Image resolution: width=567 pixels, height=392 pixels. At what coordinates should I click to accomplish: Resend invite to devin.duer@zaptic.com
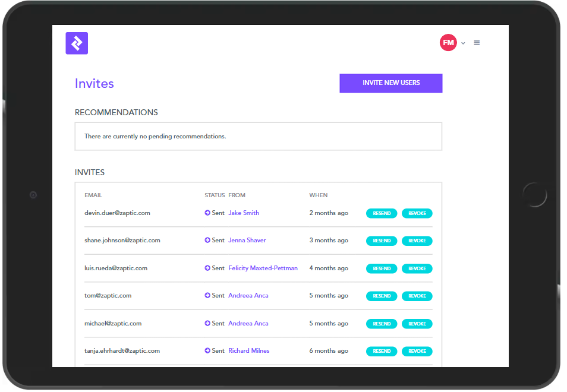point(382,213)
